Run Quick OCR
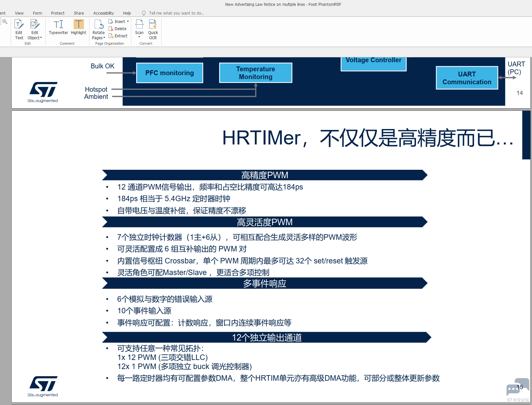The width and height of the screenshot is (532, 405). (x=153, y=29)
